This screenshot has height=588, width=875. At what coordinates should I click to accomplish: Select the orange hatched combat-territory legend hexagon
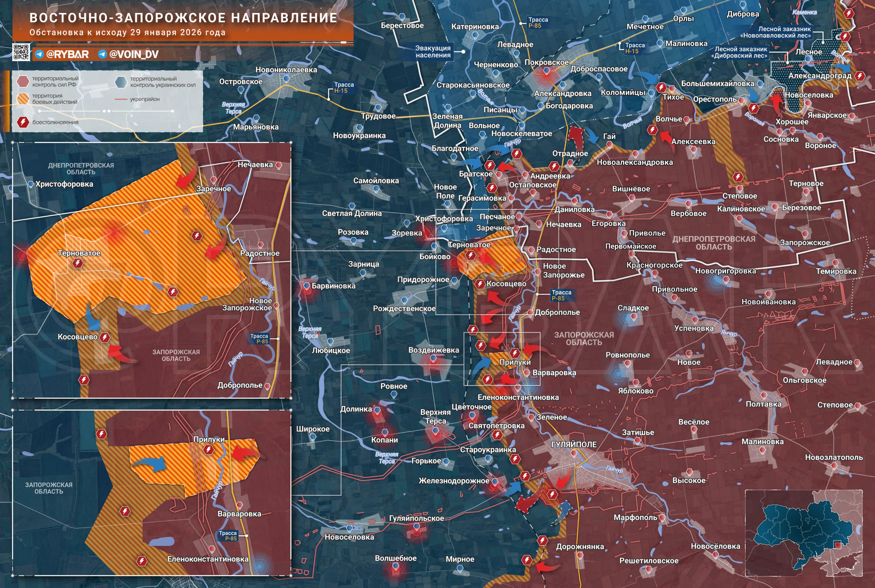(x=23, y=98)
